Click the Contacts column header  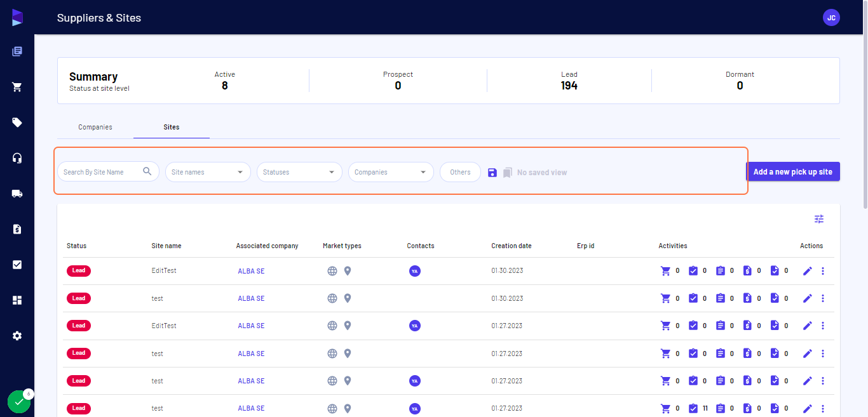421,246
